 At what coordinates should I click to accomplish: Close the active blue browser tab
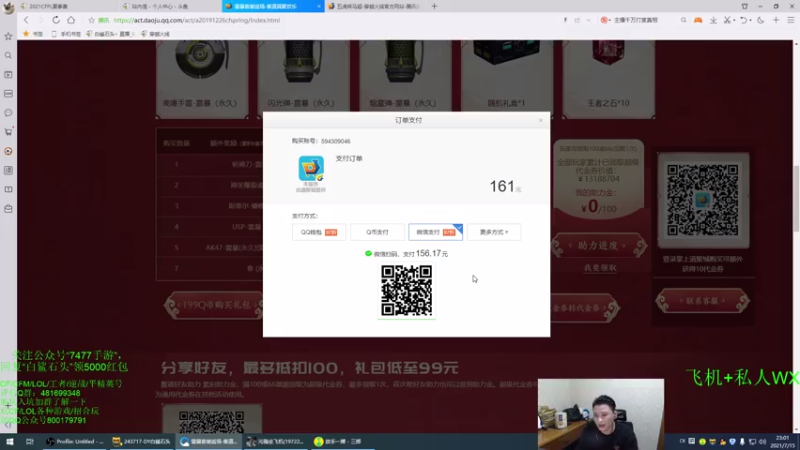tap(319, 6)
